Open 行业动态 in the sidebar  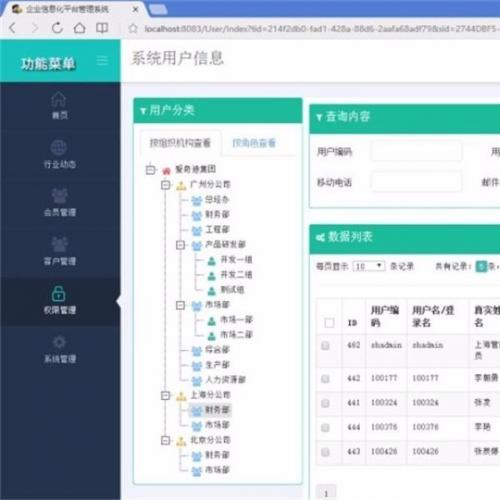[59, 155]
